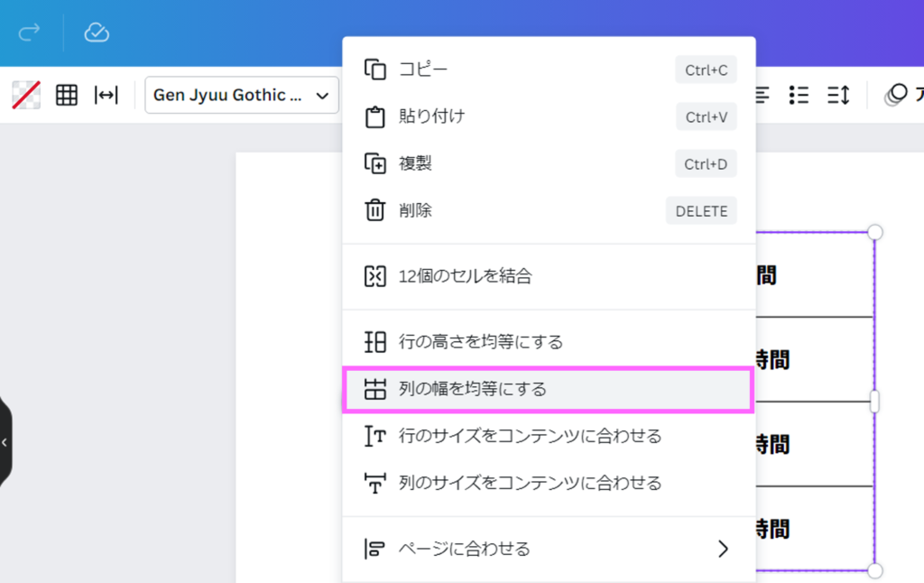Select 複製 to duplicate the table
Image resolution: width=924 pixels, height=583 pixels.
pos(415,163)
